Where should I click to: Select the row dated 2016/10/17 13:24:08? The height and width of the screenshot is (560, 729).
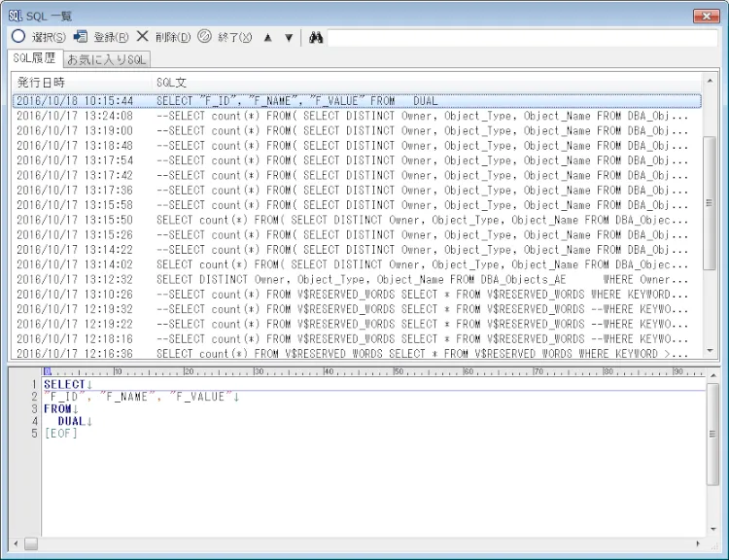click(357, 116)
